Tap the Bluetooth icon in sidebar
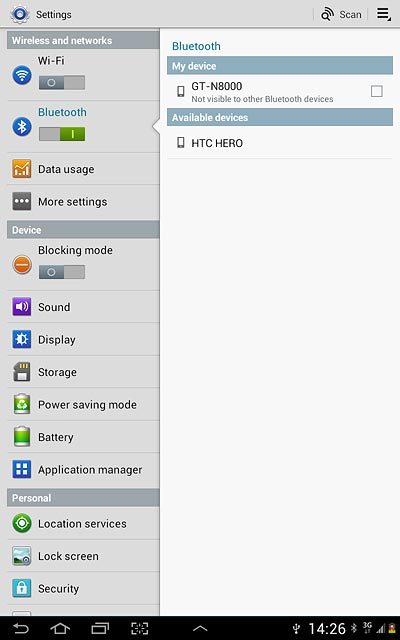400x640 pixels. click(22, 127)
